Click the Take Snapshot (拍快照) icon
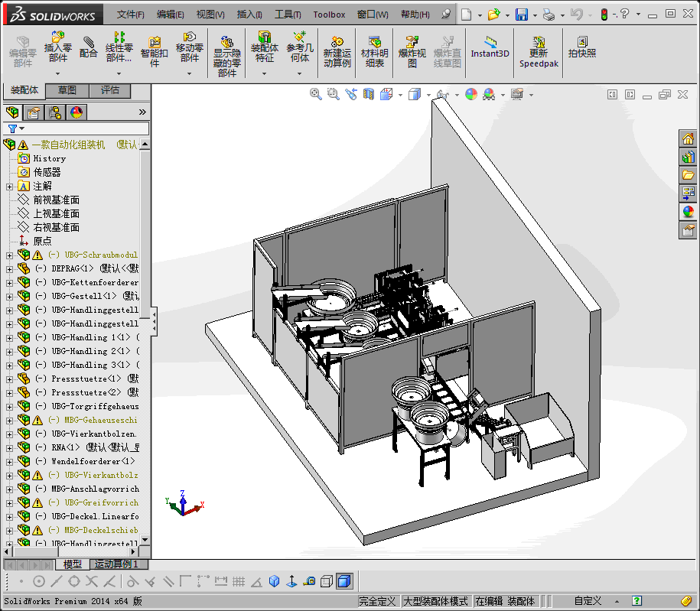Screen dimensions: 700x611 point(581,47)
